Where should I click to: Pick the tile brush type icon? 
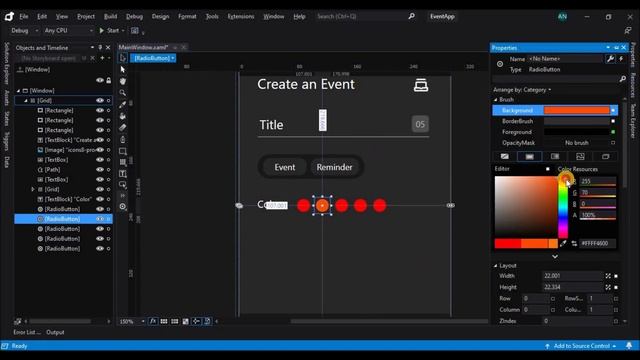pyautogui.click(x=580, y=156)
